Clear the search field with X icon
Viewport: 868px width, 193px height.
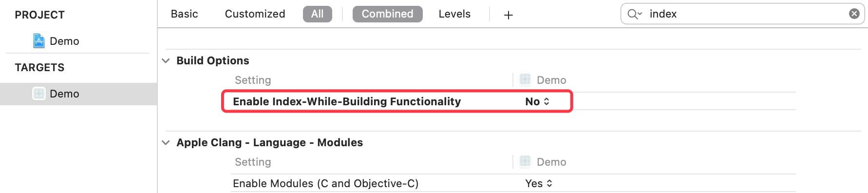(x=854, y=14)
